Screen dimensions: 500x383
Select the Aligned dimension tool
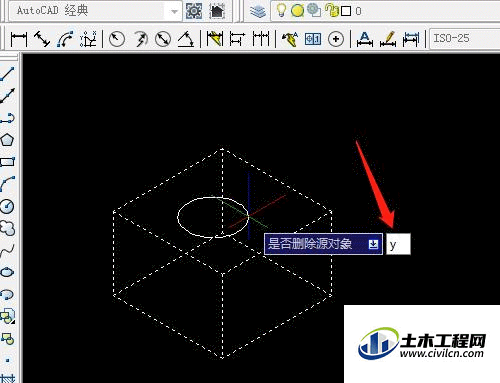[x=42, y=39]
